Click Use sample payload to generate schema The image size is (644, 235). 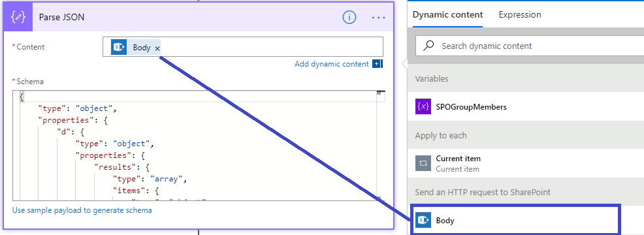[82, 210]
